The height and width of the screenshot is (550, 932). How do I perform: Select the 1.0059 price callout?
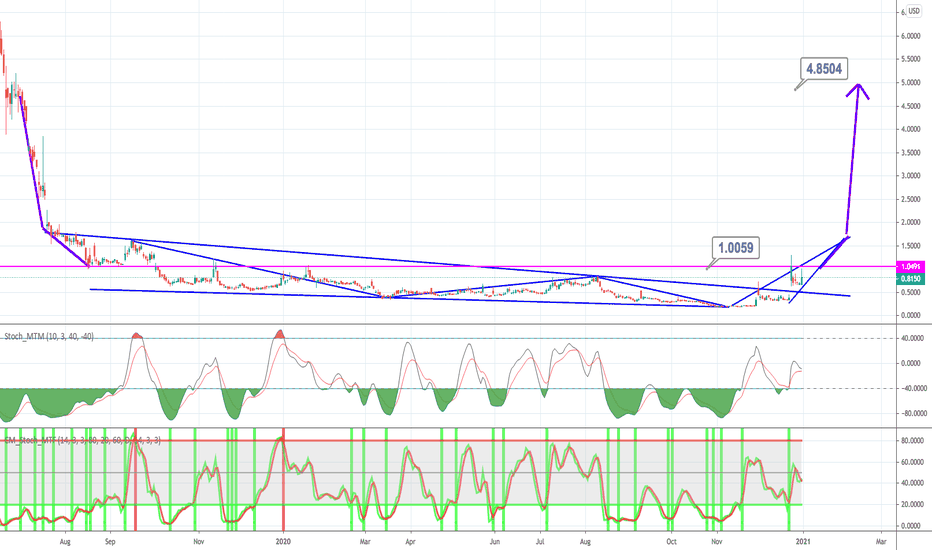[736, 248]
